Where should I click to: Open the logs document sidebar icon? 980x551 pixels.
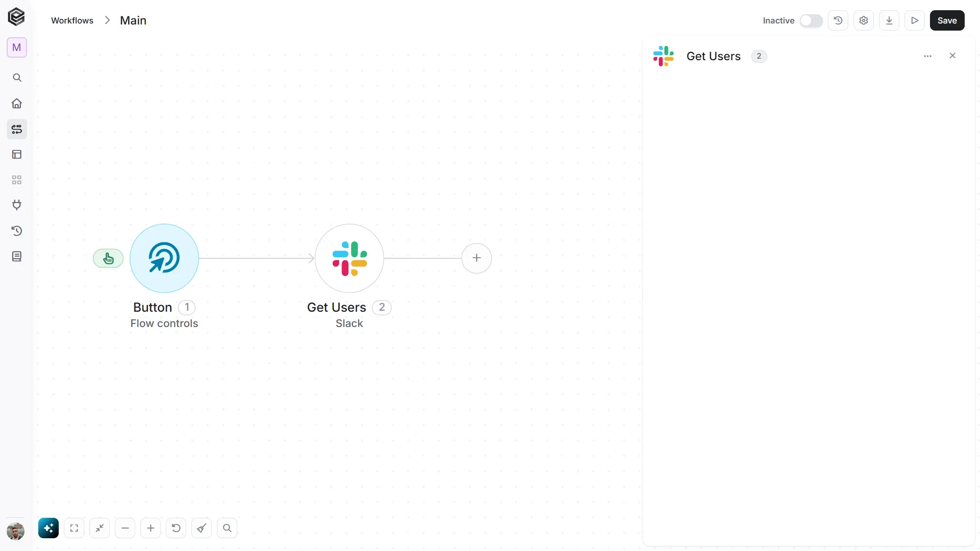pyautogui.click(x=17, y=256)
